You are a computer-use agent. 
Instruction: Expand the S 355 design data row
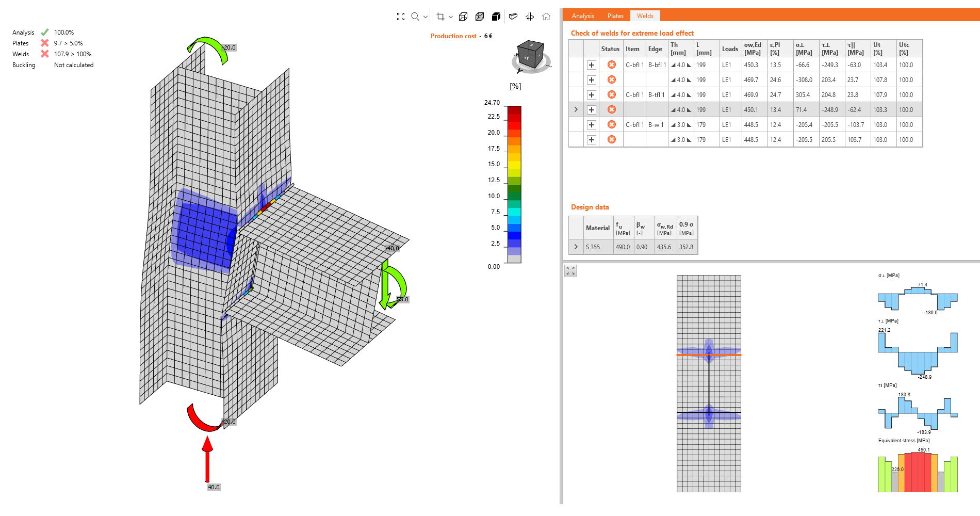coord(576,247)
